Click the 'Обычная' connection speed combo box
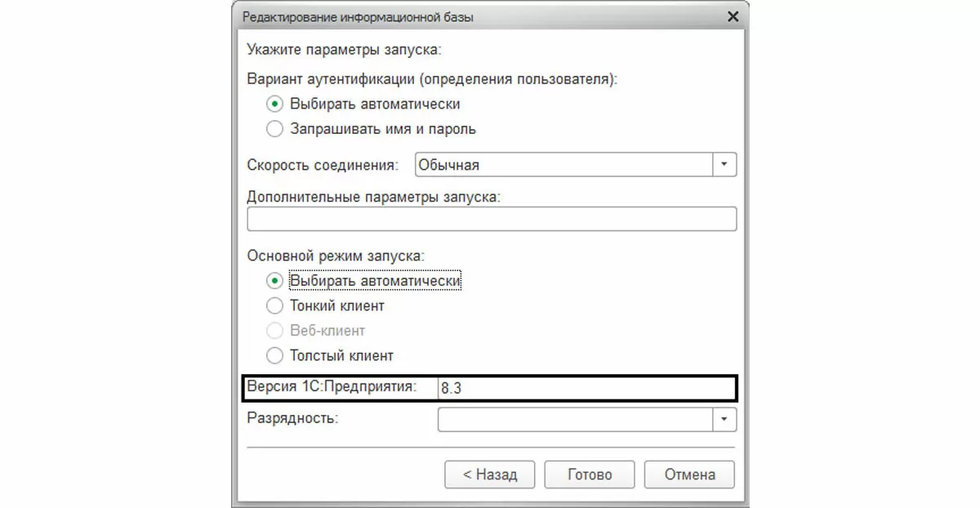Image resolution: width=980 pixels, height=508 pixels. point(563,165)
